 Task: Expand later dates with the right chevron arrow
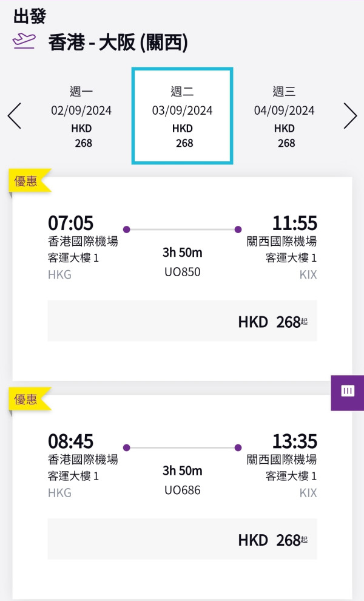click(x=350, y=115)
